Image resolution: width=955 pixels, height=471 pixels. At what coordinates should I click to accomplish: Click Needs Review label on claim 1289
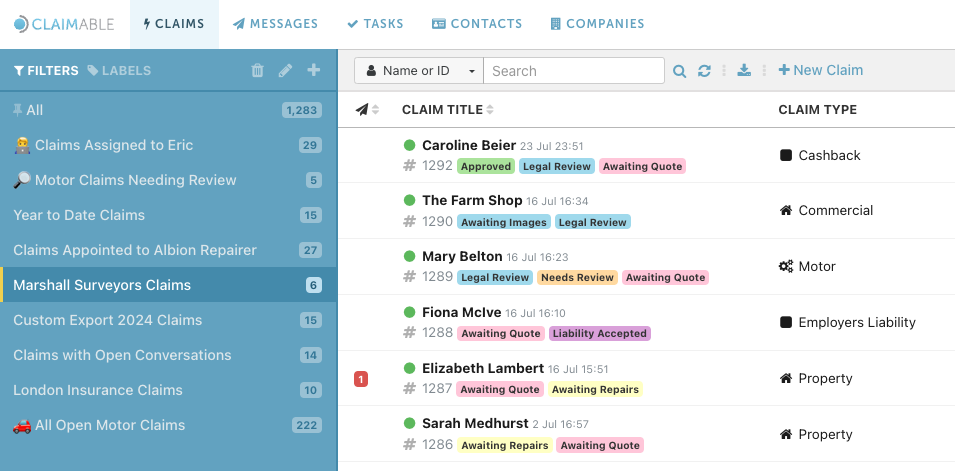click(577, 278)
